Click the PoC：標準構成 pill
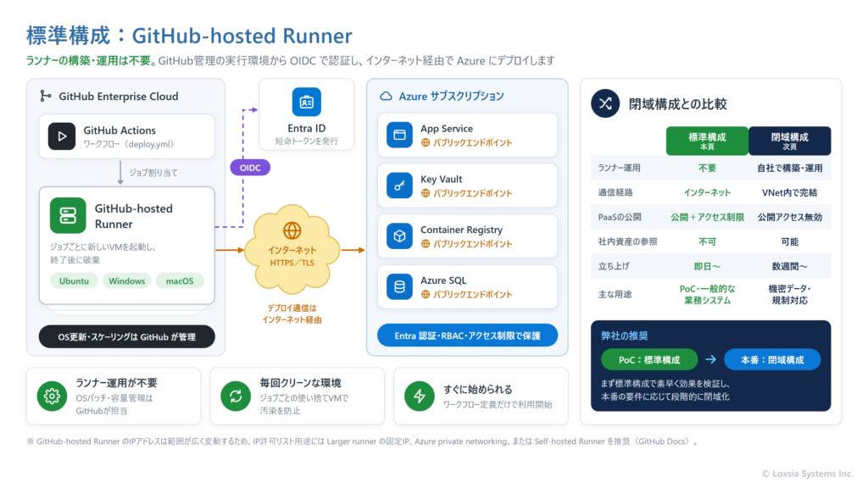 coord(649,359)
